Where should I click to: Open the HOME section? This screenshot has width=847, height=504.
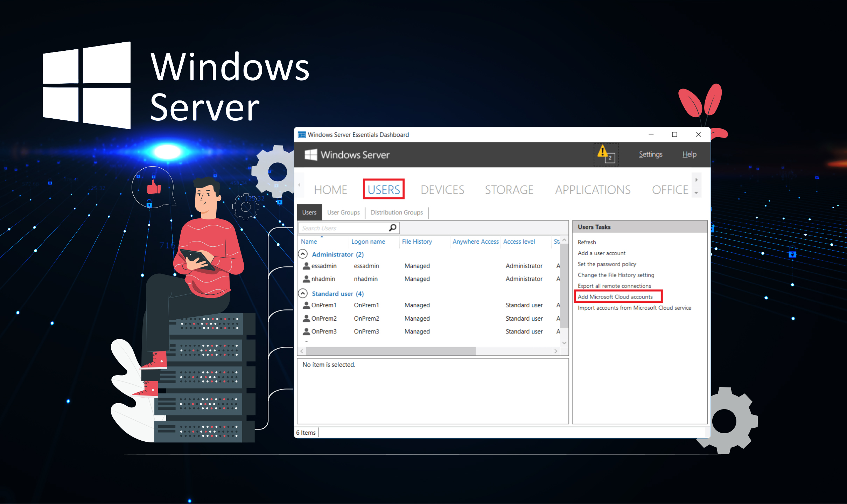[330, 190]
